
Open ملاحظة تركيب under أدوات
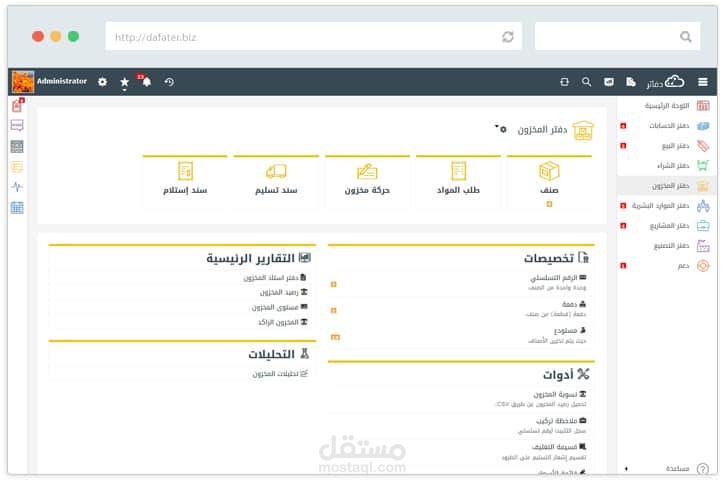point(557,421)
